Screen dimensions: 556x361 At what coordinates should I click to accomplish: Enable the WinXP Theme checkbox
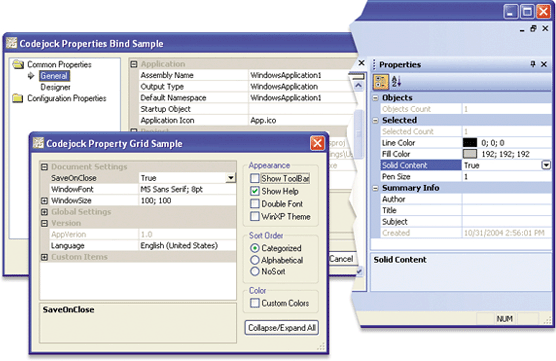(255, 216)
